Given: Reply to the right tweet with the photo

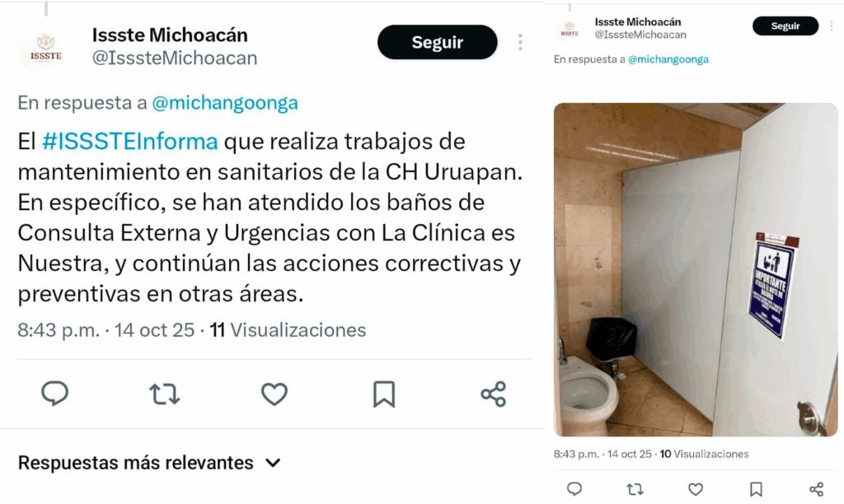Looking at the screenshot, I should point(574,488).
